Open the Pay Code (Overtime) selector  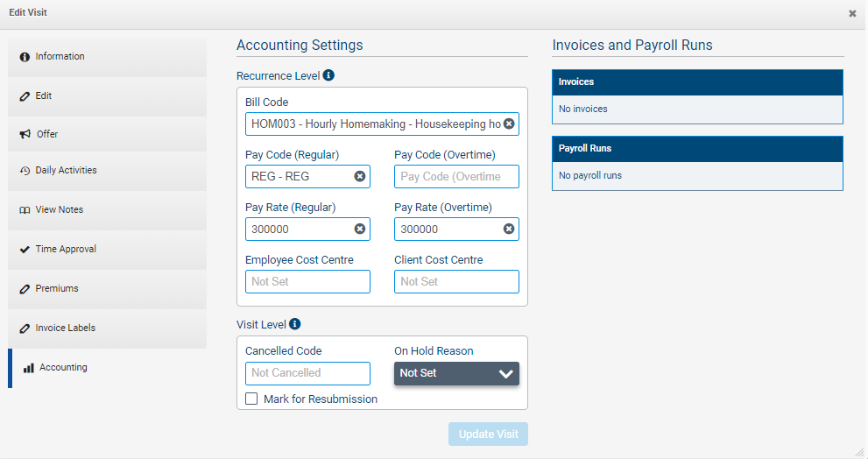click(x=456, y=176)
